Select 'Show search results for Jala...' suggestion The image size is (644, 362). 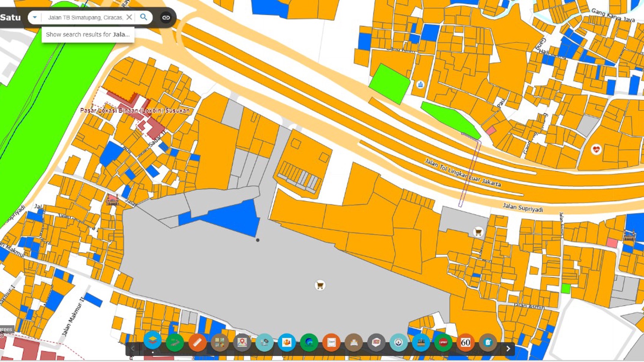tap(88, 34)
